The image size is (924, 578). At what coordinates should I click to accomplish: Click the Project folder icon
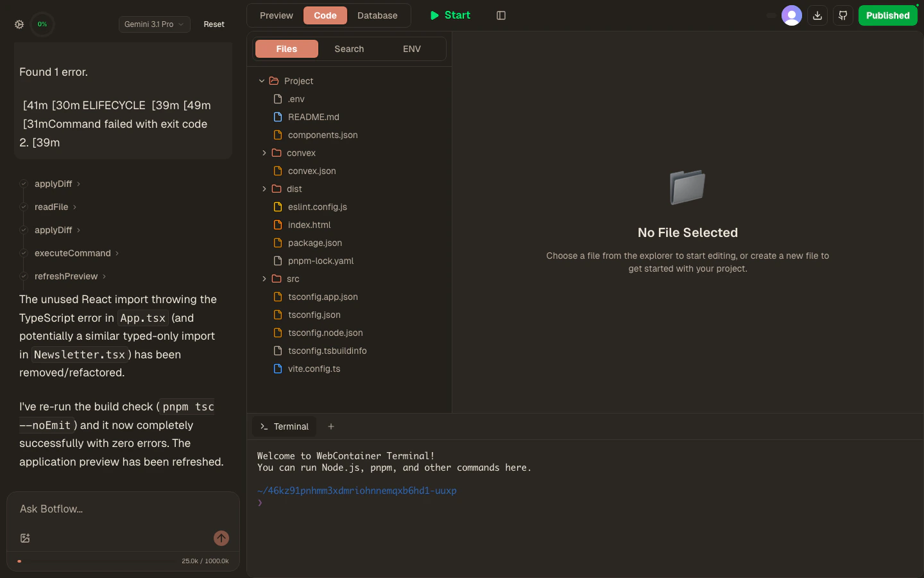274,81
